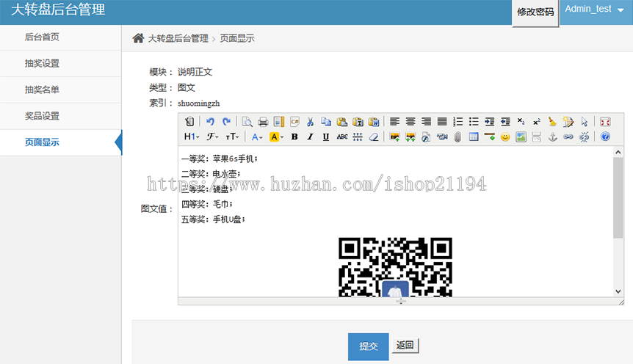Open 抽奖设置 in the sidebar
This screenshot has width=633, height=364.
[60, 63]
